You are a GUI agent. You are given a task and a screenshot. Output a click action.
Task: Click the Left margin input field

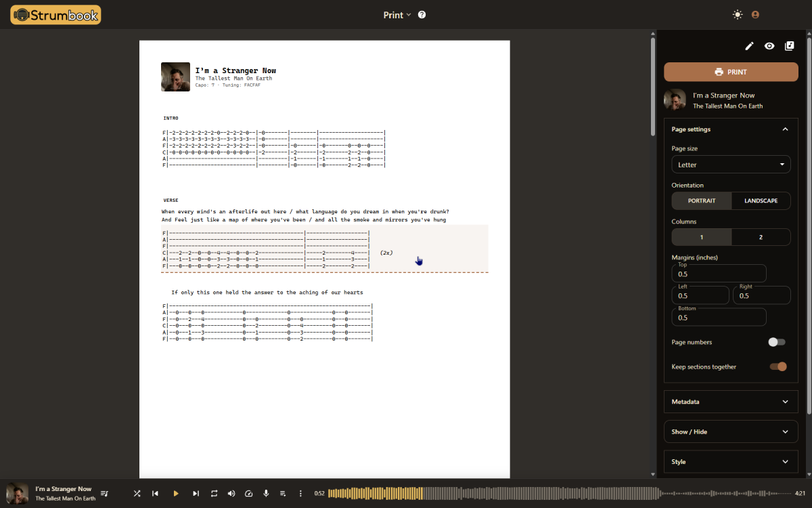pos(700,295)
